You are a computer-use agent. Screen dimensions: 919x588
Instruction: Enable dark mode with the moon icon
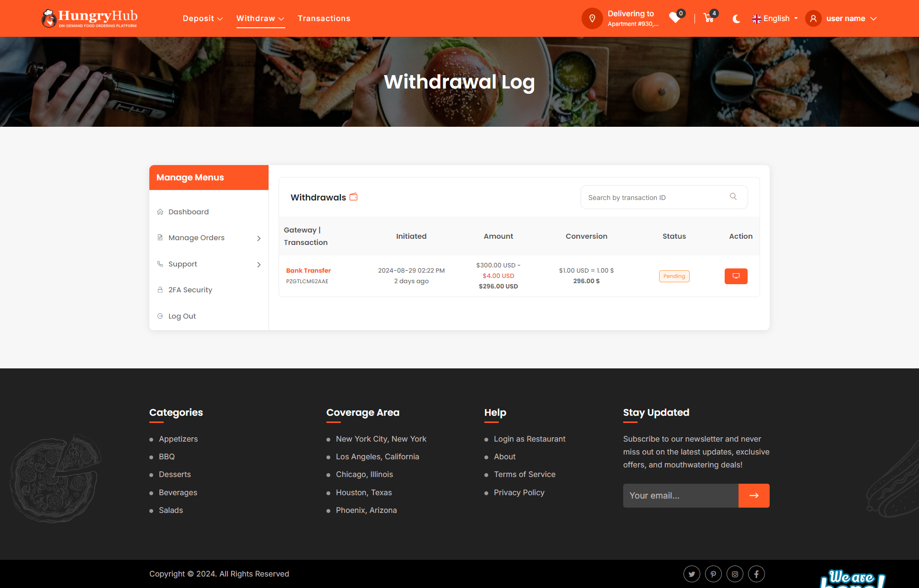tap(736, 19)
